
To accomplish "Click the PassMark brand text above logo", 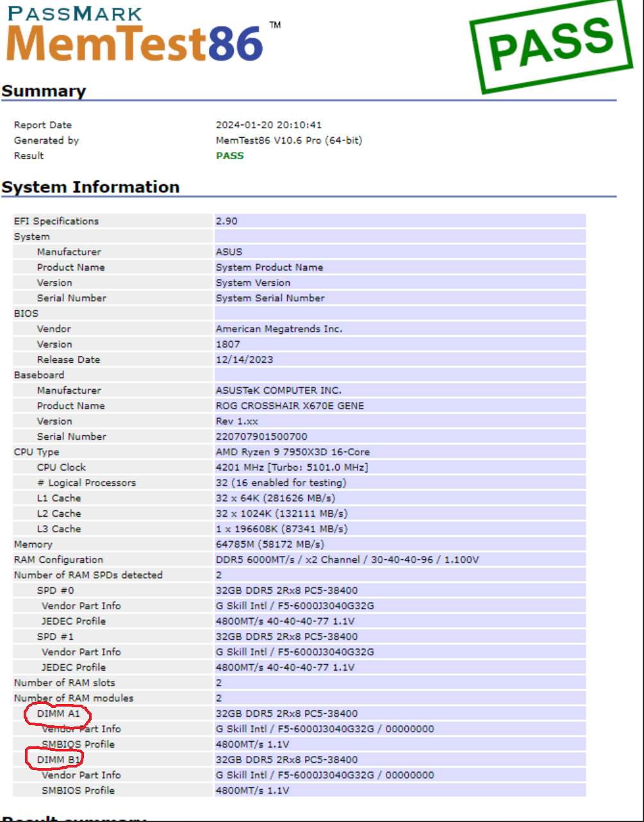I will coord(76,13).
